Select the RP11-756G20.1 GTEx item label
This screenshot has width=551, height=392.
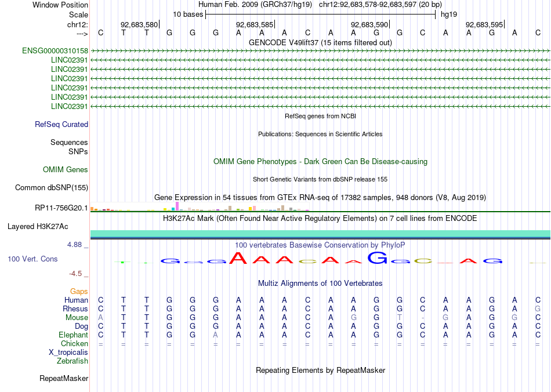click(61, 208)
